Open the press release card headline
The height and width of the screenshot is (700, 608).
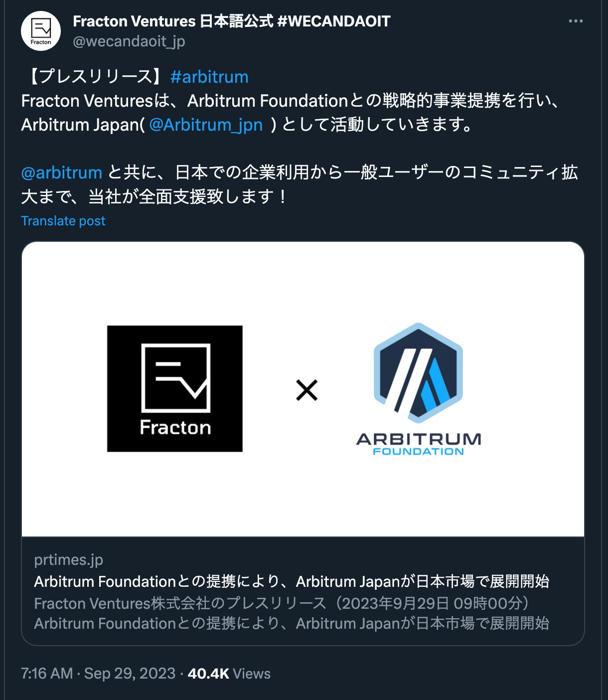[292, 581]
